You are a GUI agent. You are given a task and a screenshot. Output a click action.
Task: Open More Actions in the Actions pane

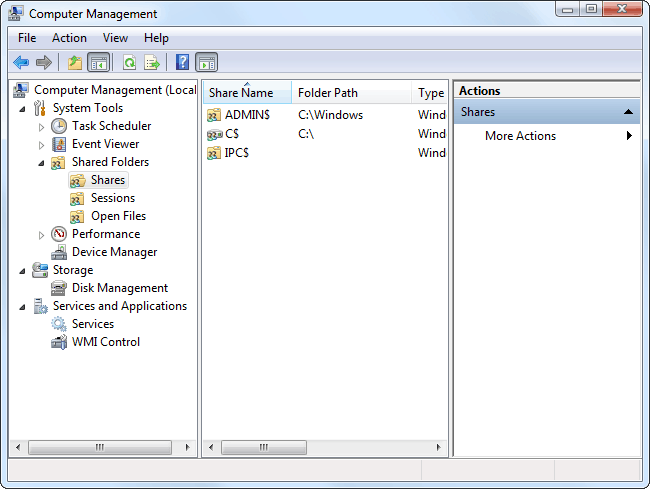click(520, 136)
